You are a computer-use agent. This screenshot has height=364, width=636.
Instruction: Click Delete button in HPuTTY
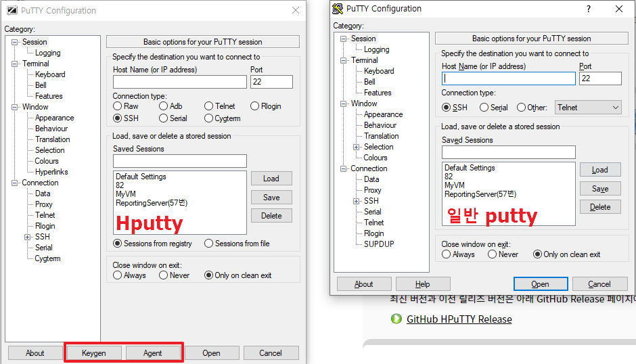pyautogui.click(x=271, y=216)
